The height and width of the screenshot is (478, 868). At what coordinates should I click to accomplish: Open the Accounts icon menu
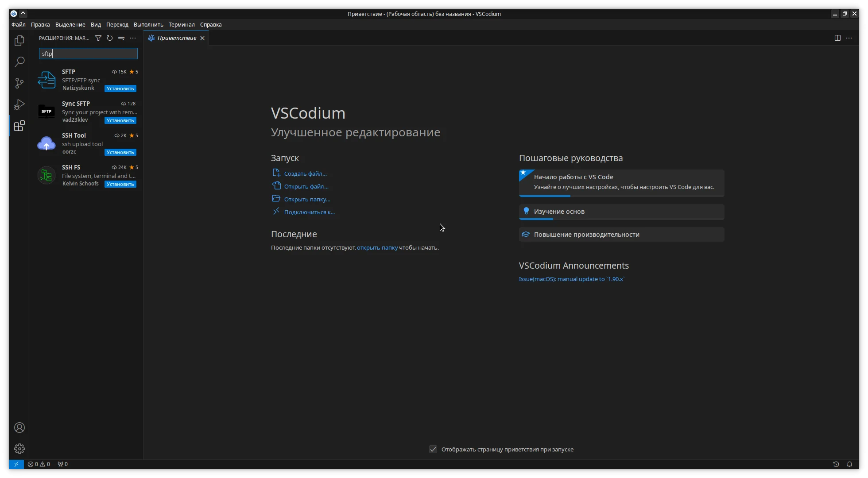point(19,428)
